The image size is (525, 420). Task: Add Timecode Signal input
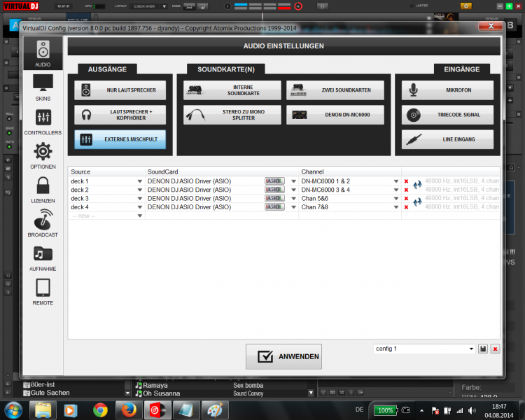[448, 115]
